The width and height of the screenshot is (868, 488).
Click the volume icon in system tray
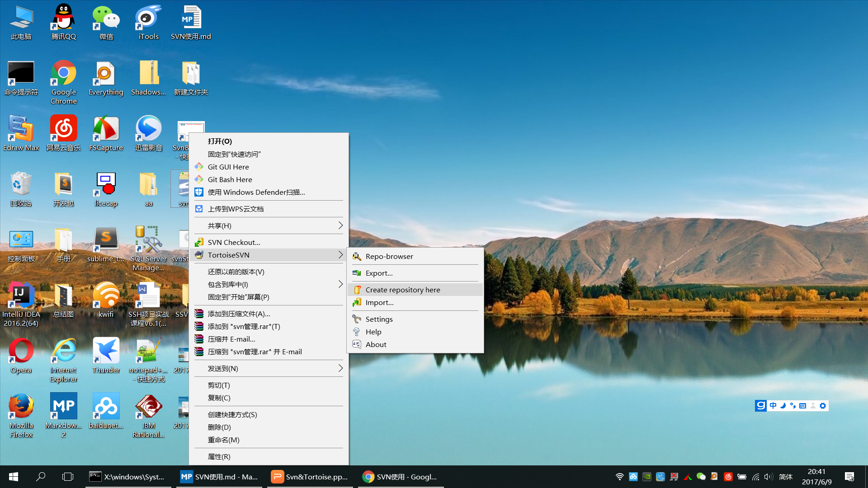769,477
